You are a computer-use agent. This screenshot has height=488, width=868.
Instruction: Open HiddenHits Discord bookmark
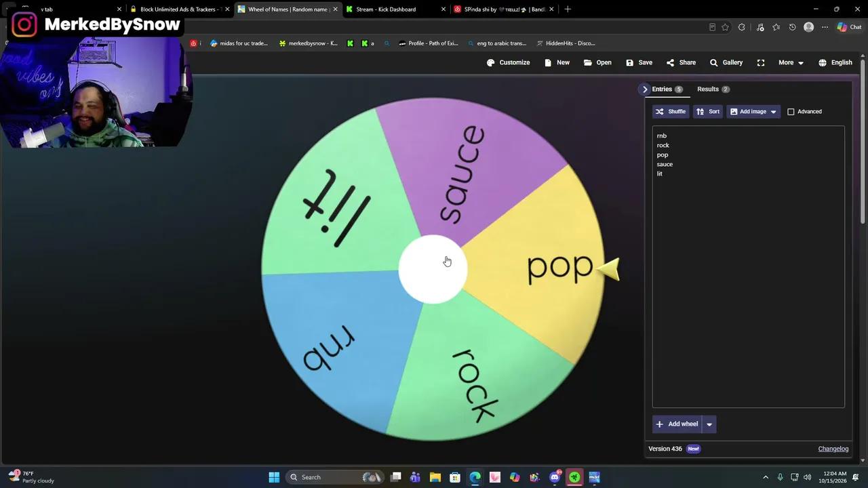(x=566, y=43)
